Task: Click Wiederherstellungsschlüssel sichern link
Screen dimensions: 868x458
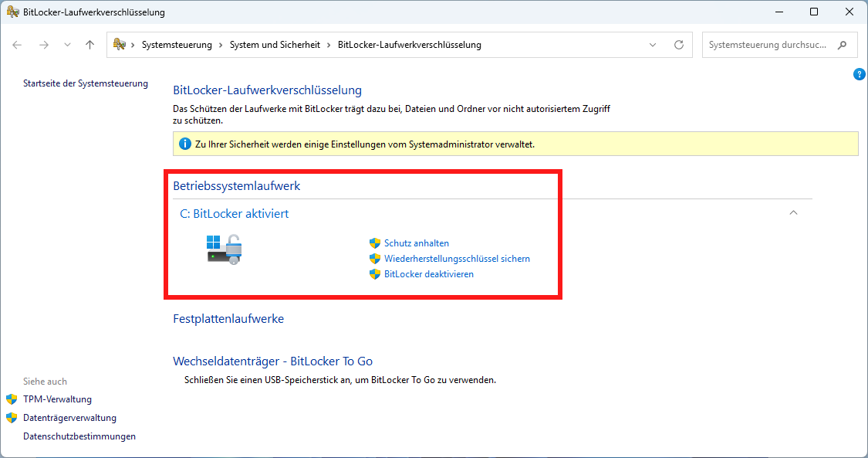Action: tap(457, 259)
